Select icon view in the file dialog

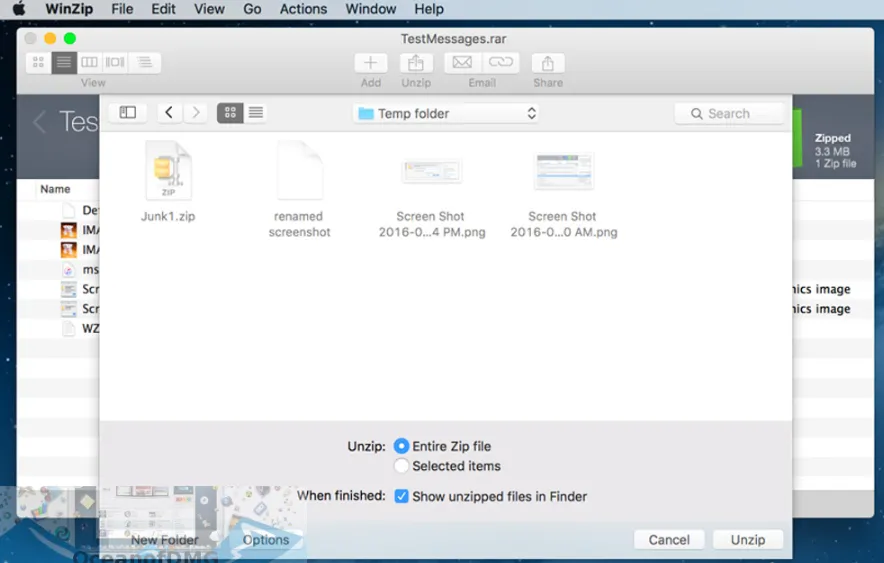click(230, 113)
